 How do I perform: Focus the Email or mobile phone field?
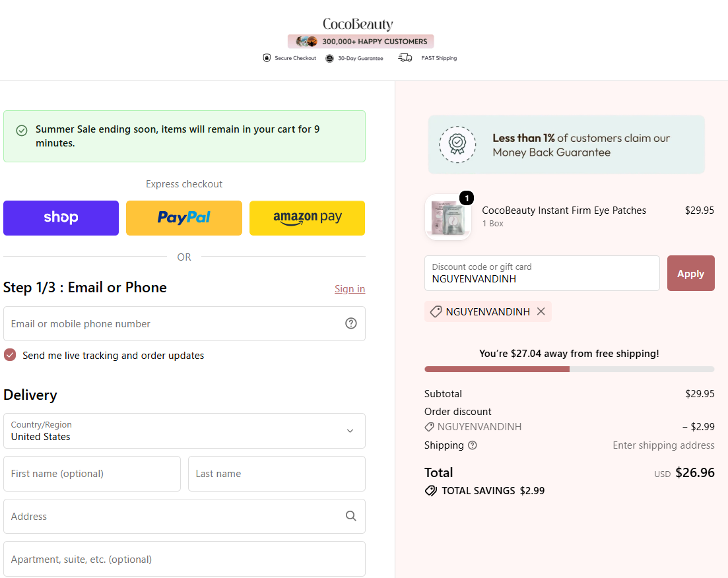pyautogui.click(x=184, y=323)
